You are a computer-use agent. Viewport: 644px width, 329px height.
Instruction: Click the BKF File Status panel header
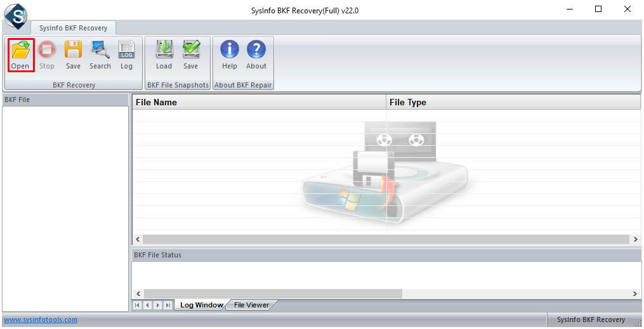pyautogui.click(x=386, y=255)
